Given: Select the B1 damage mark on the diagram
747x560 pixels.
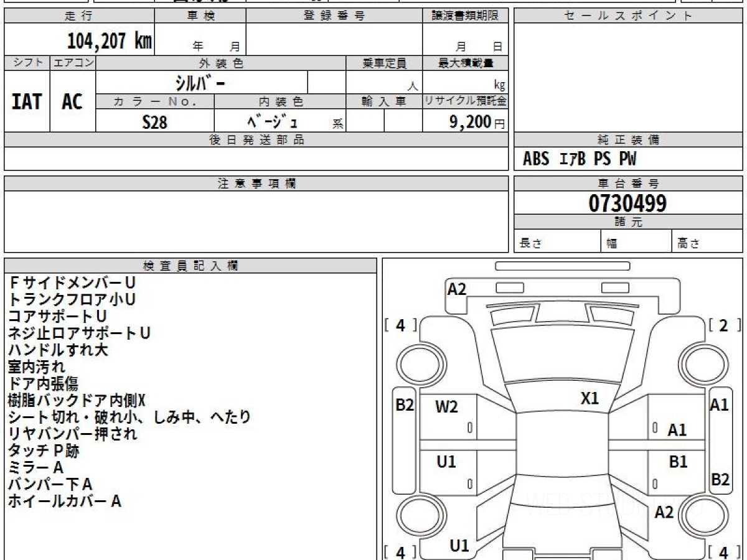Looking at the screenshot, I should click(678, 462).
